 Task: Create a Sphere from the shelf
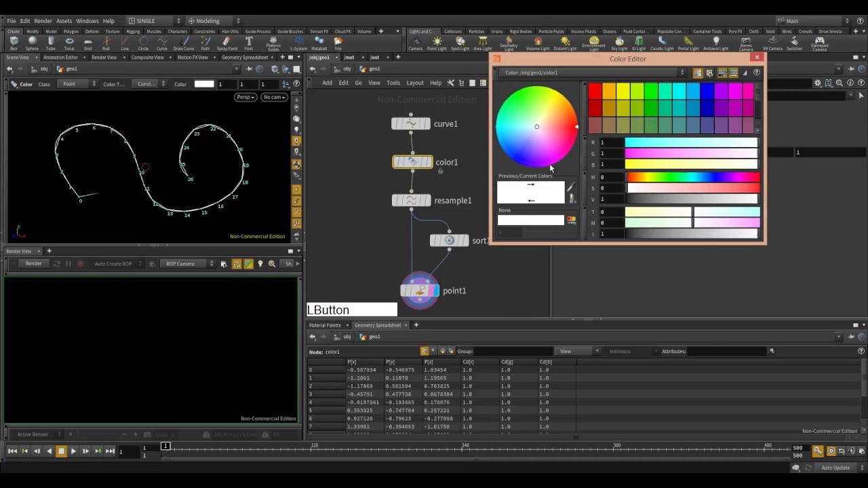click(x=32, y=43)
